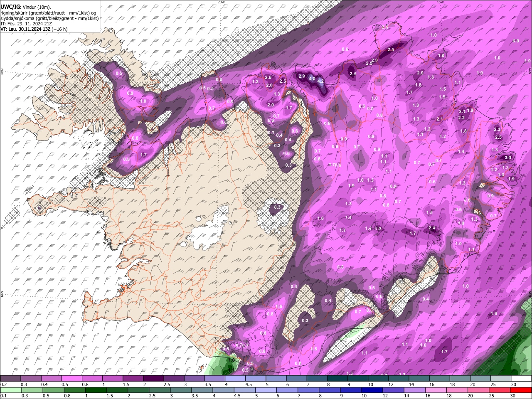
Task: Click the '4.2' precipitation value on the map
Action: click(x=320, y=81)
